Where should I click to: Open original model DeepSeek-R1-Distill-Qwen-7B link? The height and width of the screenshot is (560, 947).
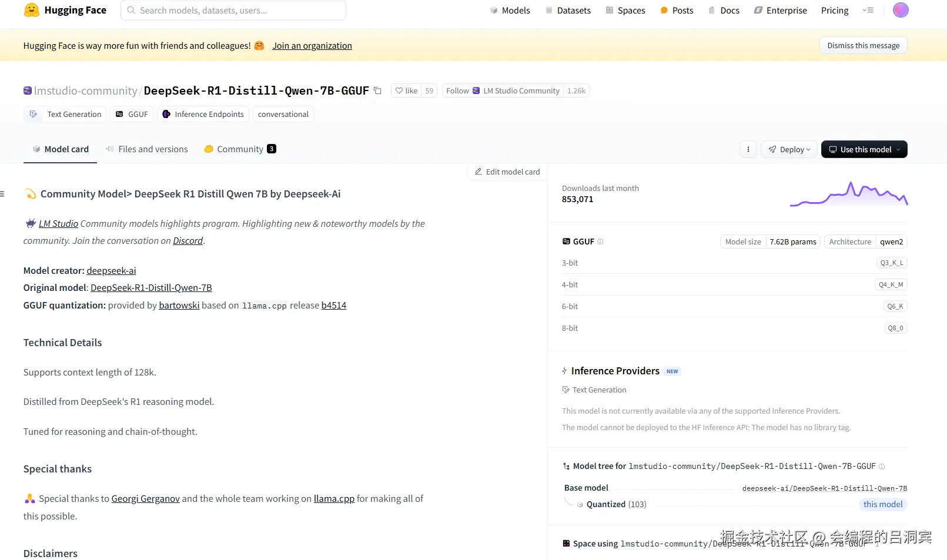click(x=151, y=287)
